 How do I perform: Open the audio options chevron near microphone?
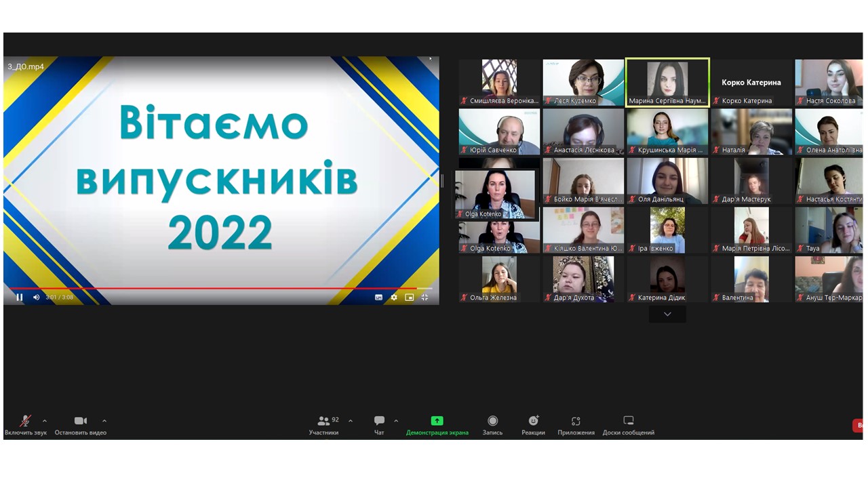click(x=45, y=420)
